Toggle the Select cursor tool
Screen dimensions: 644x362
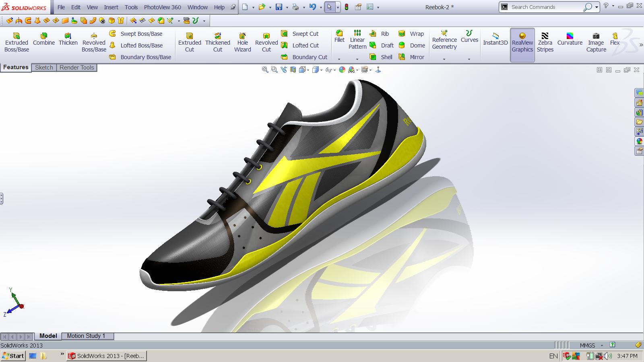click(330, 7)
